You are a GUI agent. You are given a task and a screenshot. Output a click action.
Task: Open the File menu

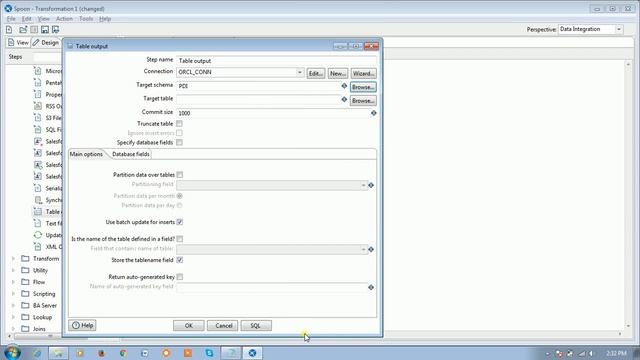11,19
